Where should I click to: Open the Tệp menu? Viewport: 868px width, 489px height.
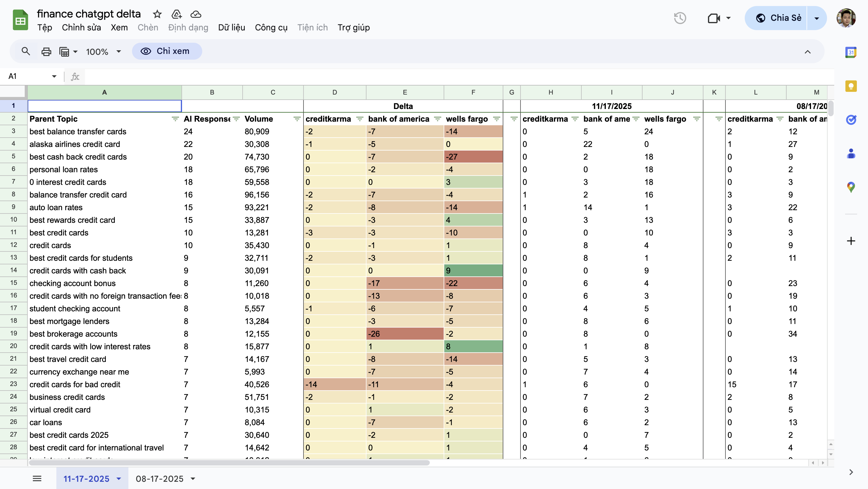pos(45,28)
